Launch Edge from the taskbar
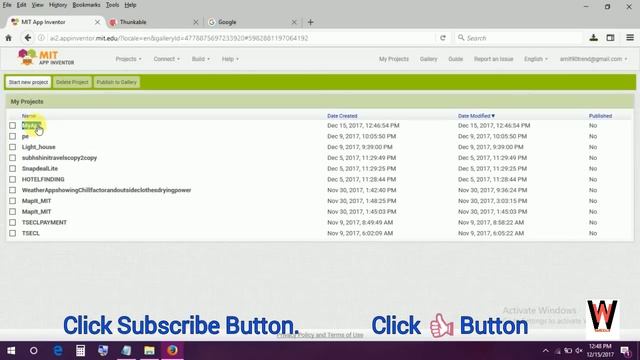The height and width of the screenshot is (360, 640). pos(58,350)
